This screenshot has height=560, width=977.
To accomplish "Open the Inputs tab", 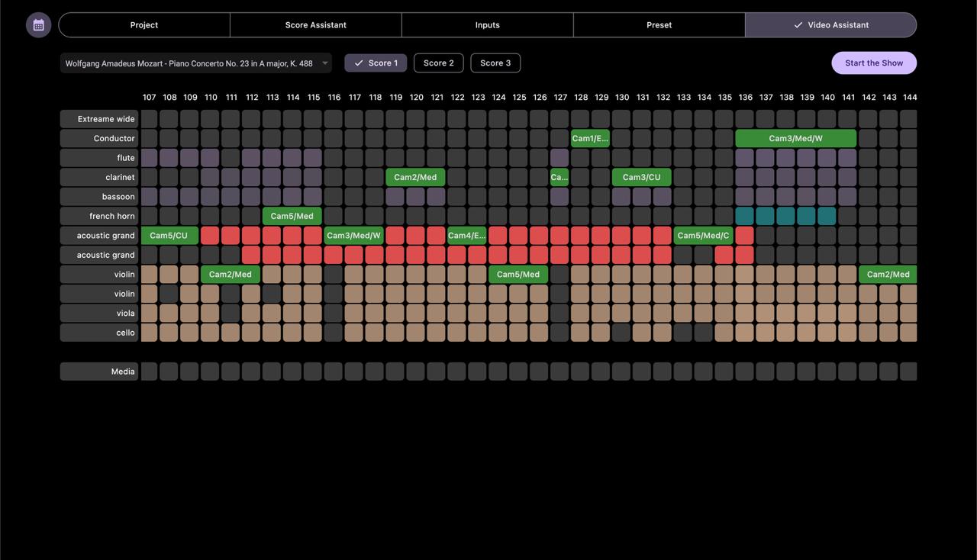I will (487, 24).
